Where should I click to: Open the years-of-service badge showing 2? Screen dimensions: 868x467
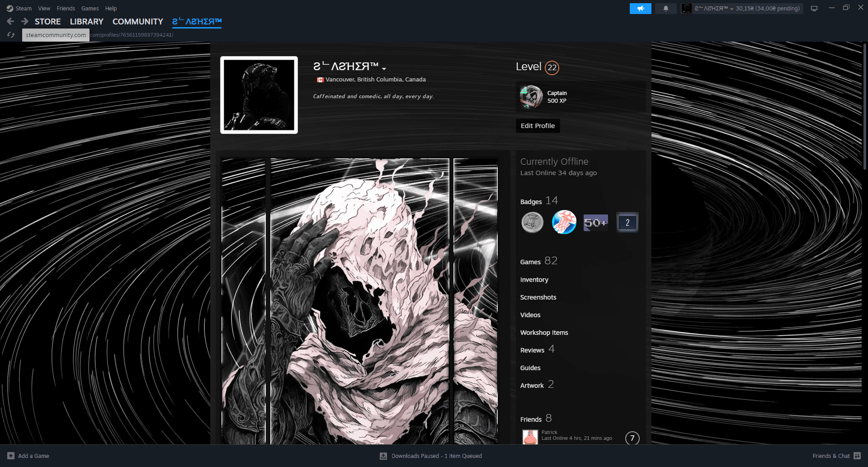(627, 223)
